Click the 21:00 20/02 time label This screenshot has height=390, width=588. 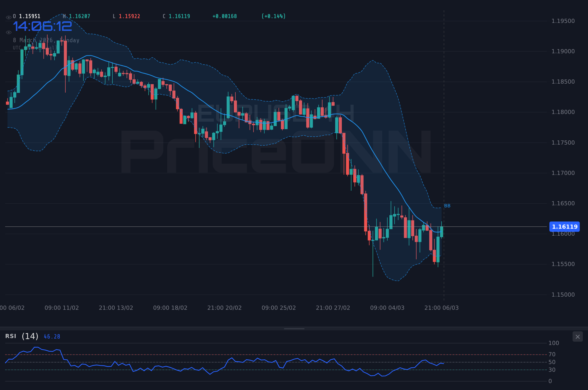[225, 308]
